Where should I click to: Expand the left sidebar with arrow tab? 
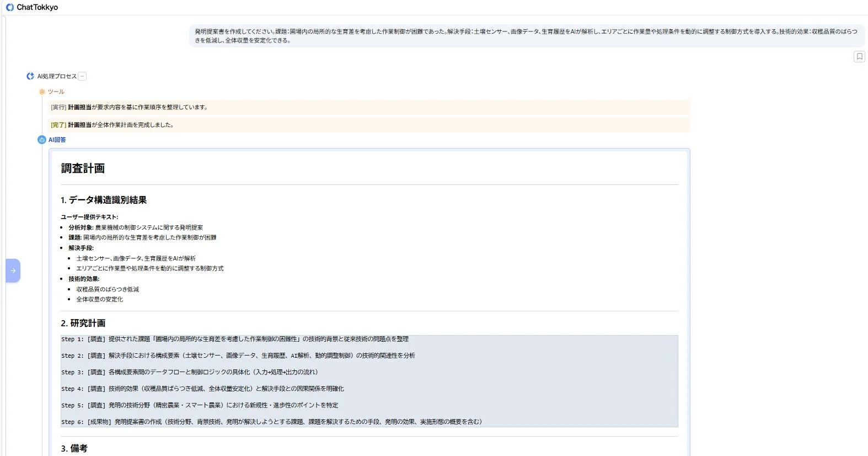pyautogui.click(x=13, y=271)
